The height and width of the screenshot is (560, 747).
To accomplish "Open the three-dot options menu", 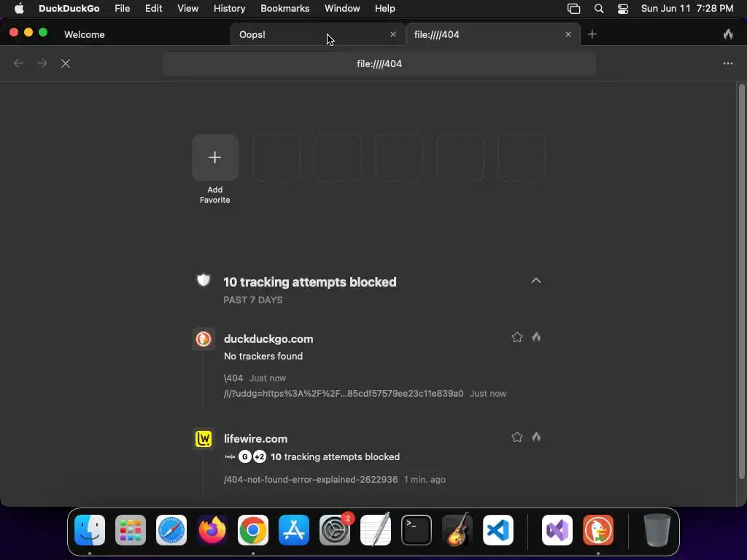I will 728,63.
